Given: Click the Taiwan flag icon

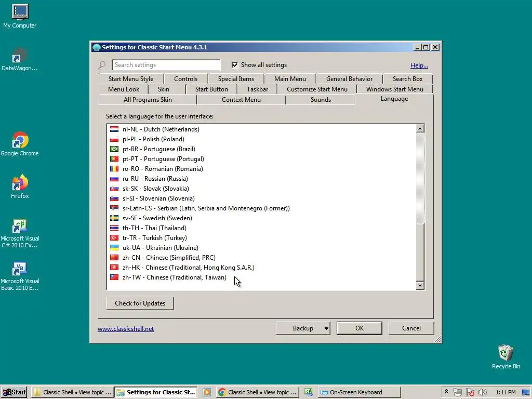Looking at the screenshot, I should tap(114, 277).
